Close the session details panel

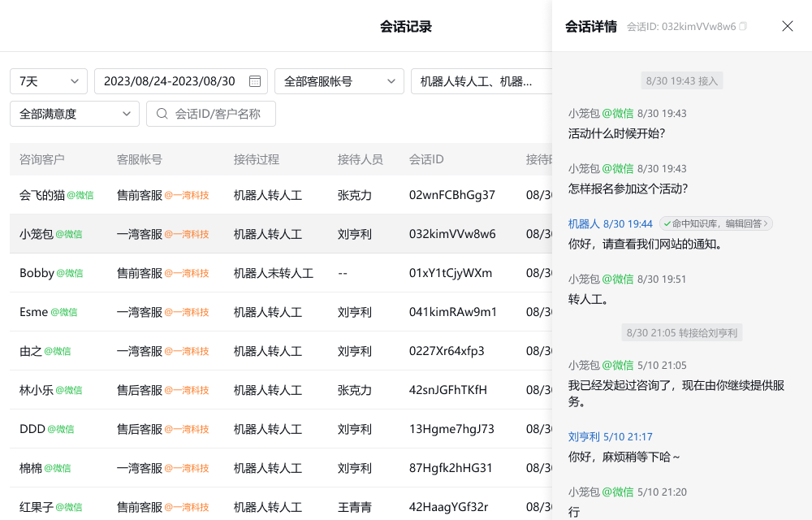click(787, 26)
